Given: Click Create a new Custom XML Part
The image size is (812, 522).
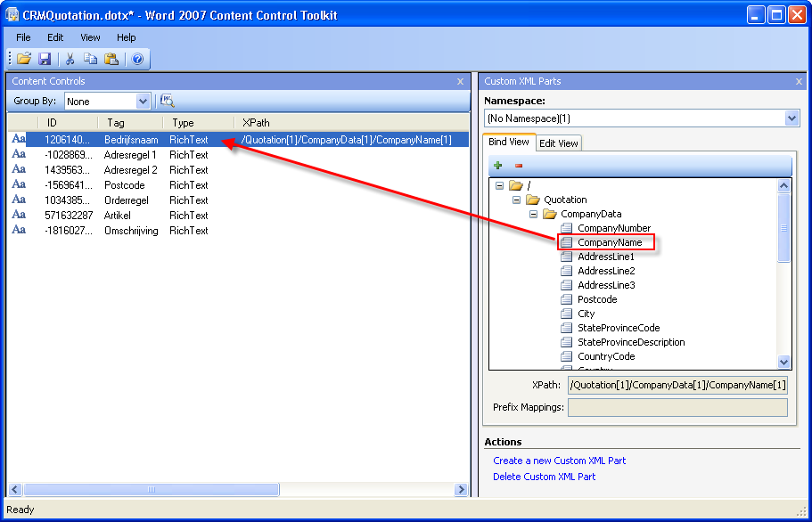Looking at the screenshot, I should pyautogui.click(x=559, y=461).
